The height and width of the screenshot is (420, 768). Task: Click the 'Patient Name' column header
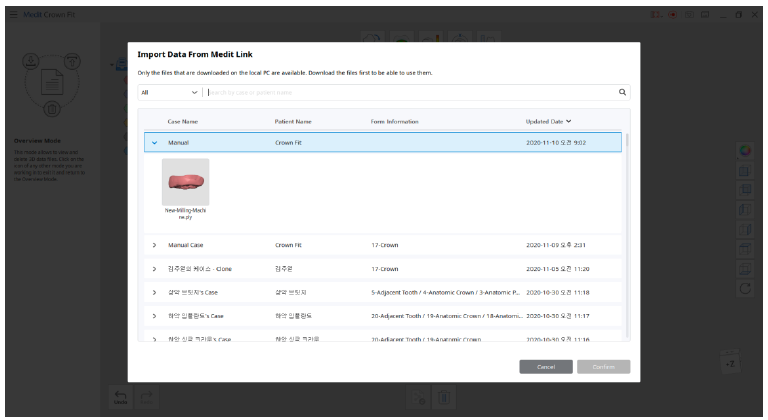[293, 122]
